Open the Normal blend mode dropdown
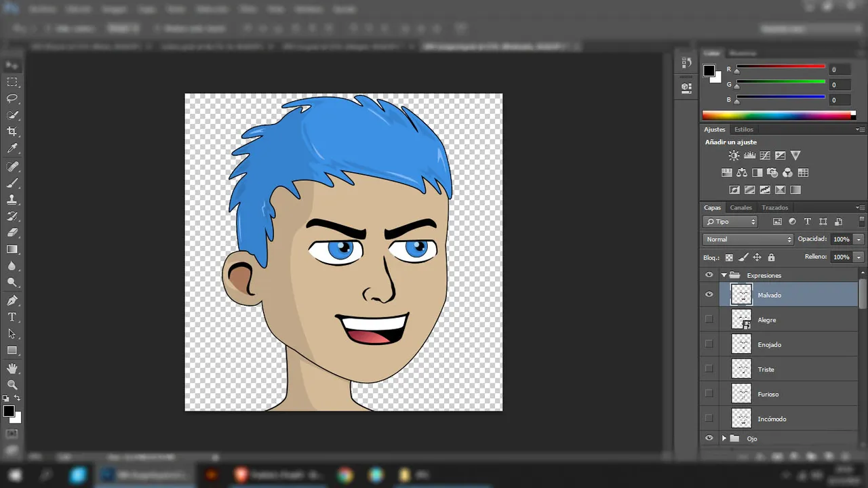 pos(748,239)
